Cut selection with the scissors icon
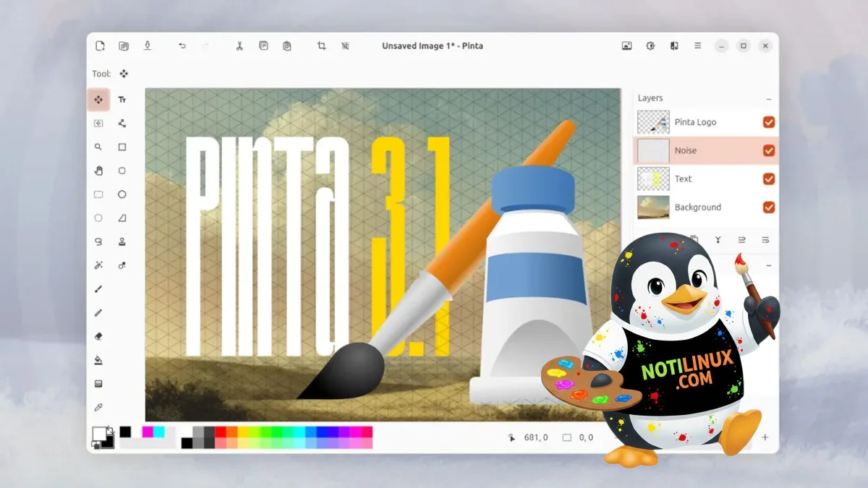This screenshot has height=488, width=868. pyautogui.click(x=239, y=46)
